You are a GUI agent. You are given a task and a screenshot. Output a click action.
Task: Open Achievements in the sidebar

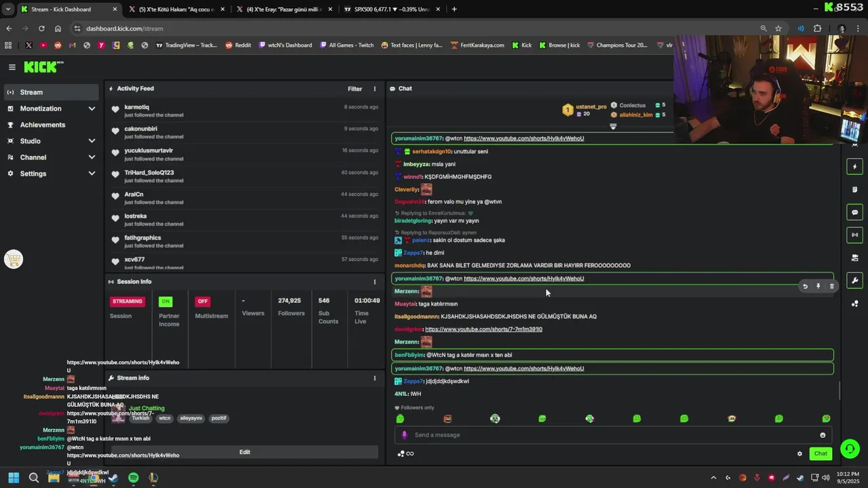[x=52, y=125]
